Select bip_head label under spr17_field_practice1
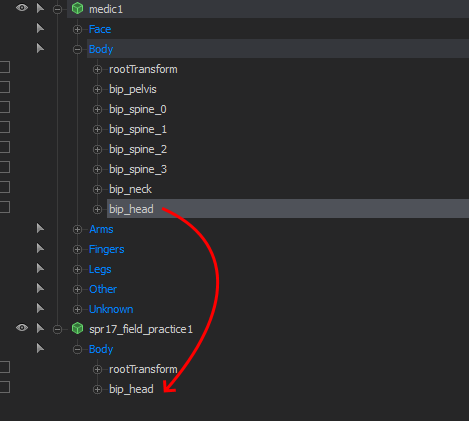The height and width of the screenshot is (421, 469). [131, 390]
